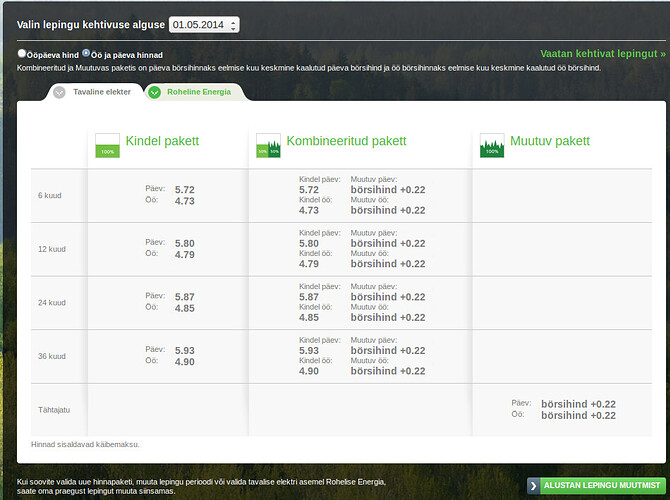670x500 pixels.
Task: Click the 01.05.2014 date field
Action: click(204, 25)
